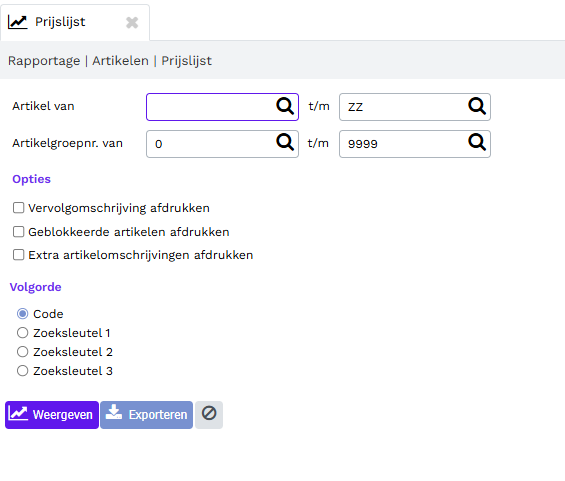
Task: Search article group in the 0 field
Action: (285, 142)
